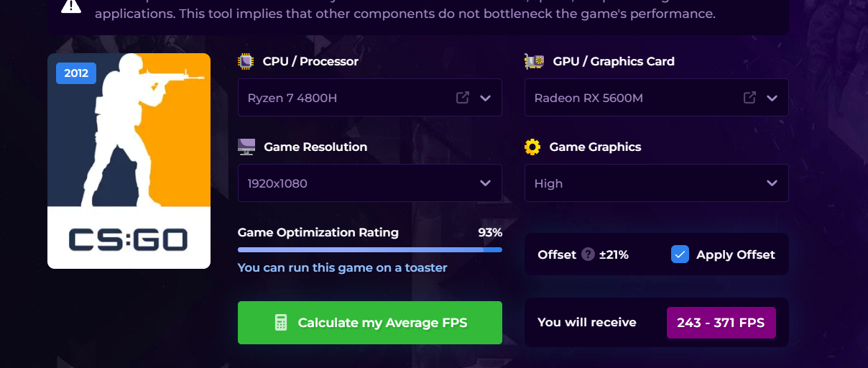
Task: Click the yellow gear icon beside Game Graphics
Action: click(532, 147)
